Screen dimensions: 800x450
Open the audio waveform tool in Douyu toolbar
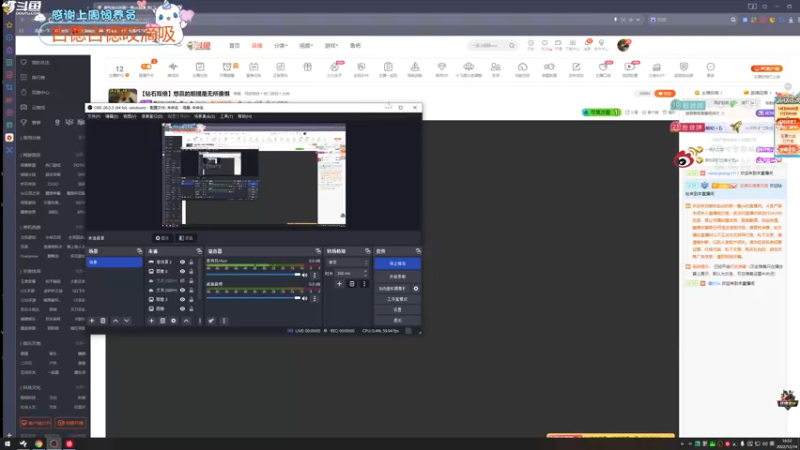173,67
